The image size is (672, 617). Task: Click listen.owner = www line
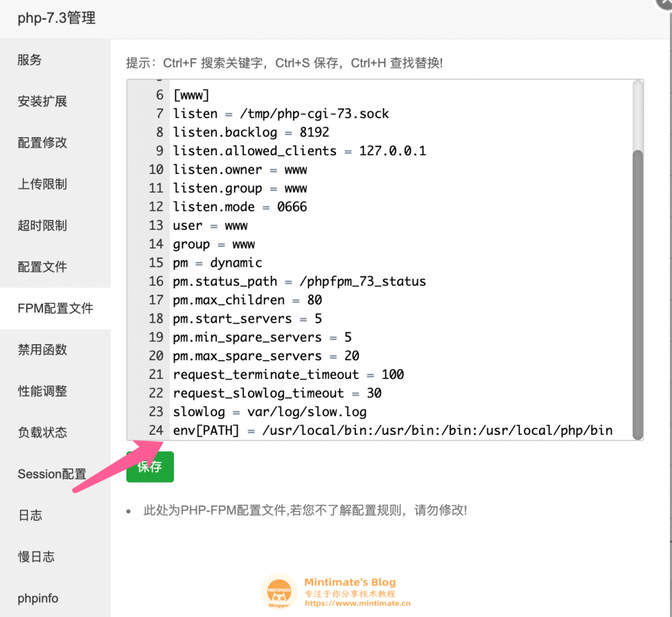click(240, 169)
